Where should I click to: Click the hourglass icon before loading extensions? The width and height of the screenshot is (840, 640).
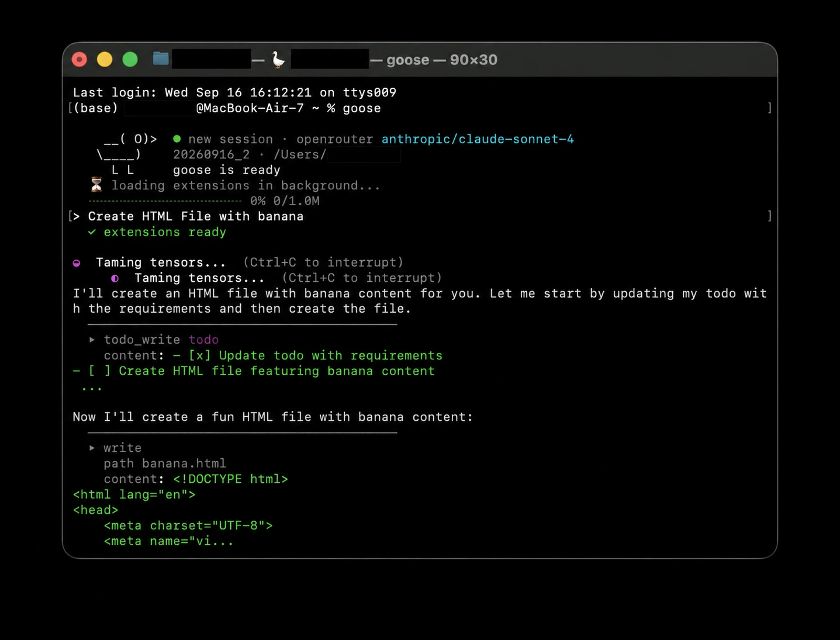pos(96,185)
